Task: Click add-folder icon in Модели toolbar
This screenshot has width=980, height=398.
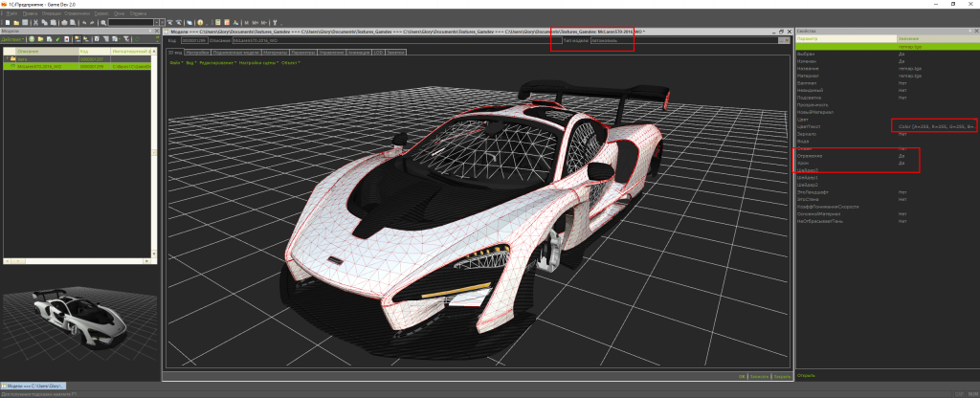Action: tap(40, 38)
